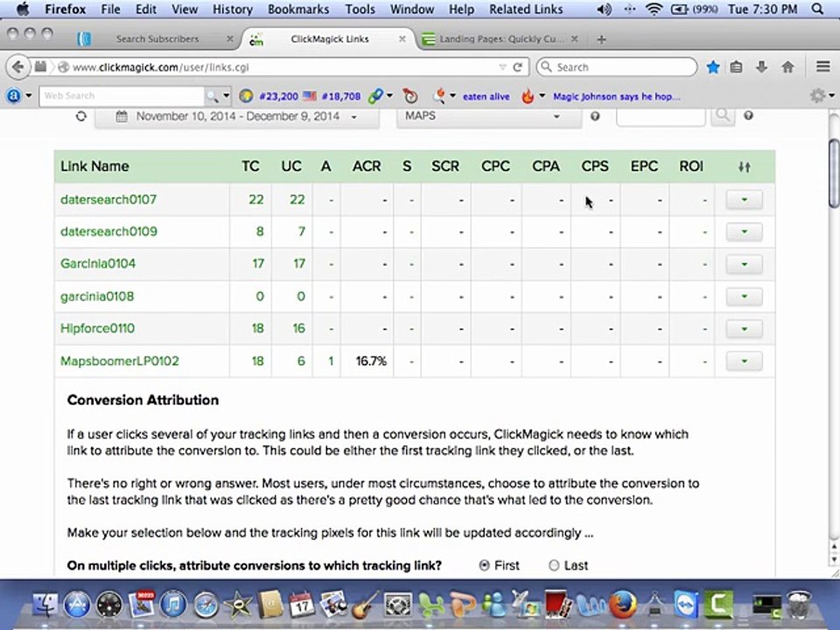
Task: Click the green chain link toolbar icon
Action: [x=375, y=96]
